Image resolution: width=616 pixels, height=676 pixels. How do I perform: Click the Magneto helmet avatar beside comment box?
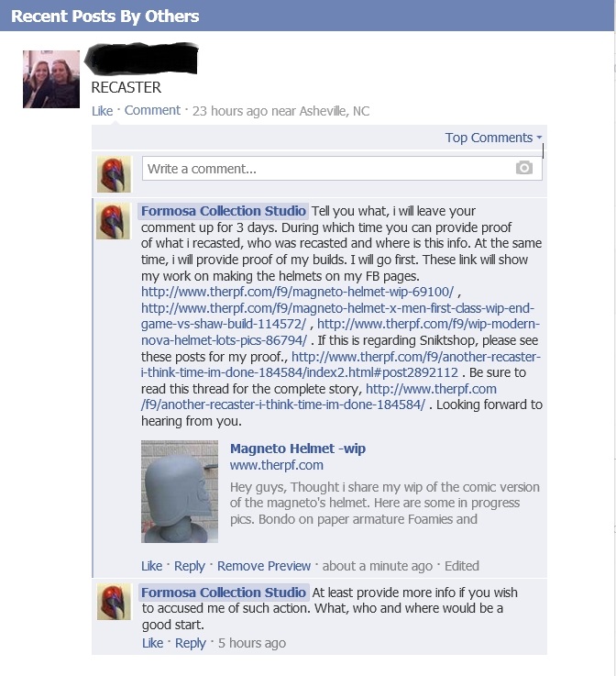pyautogui.click(x=114, y=174)
